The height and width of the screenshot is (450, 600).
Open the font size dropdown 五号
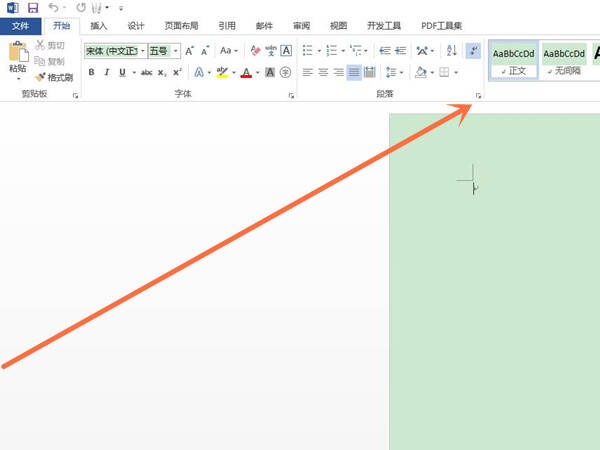point(176,51)
